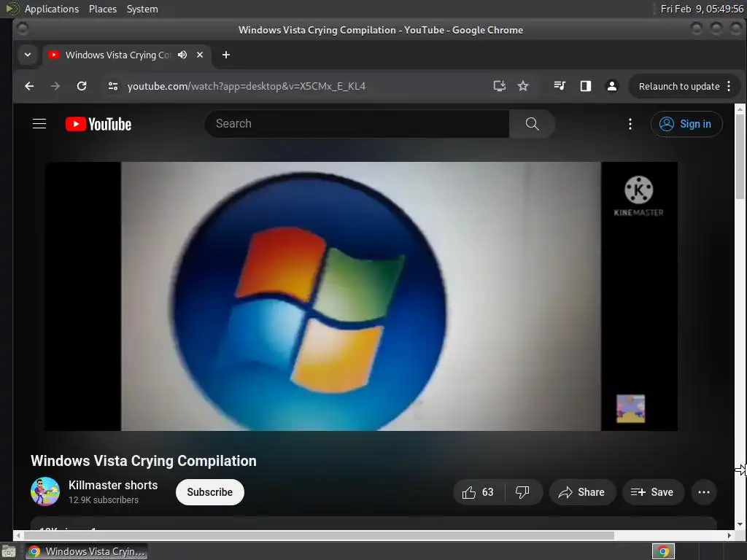The height and width of the screenshot is (560, 747).
Task: Click the install app icon in address bar
Action: pos(499,86)
